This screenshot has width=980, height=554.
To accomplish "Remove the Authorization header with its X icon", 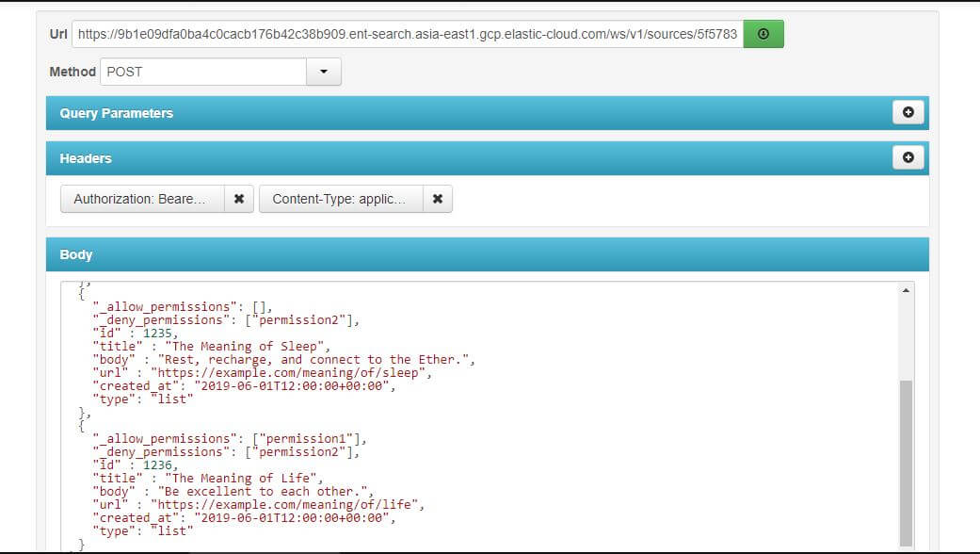I will pos(238,199).
